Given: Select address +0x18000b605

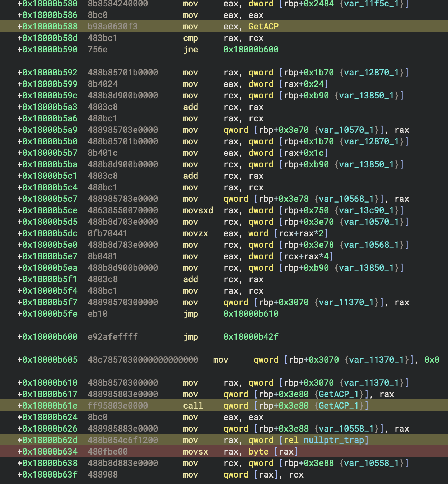Looking at the screenshot, I should coord(47,360).
